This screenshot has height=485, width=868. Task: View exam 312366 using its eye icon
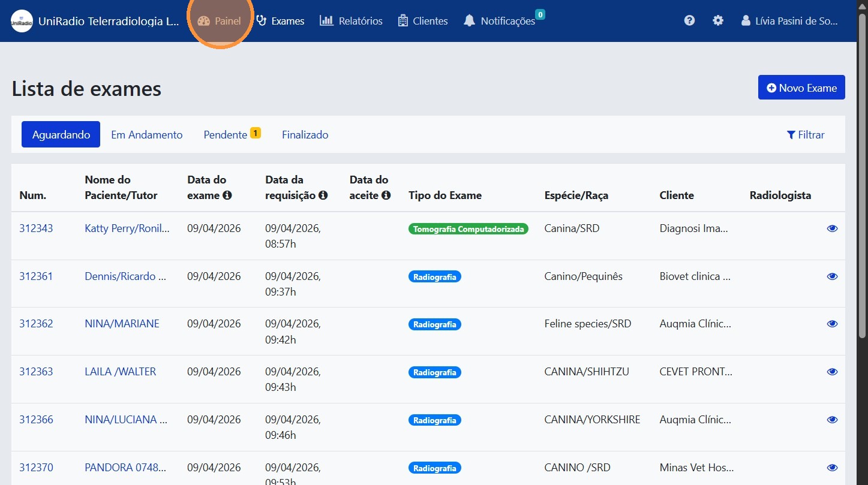pyautogui.click(x=832, y=420)
